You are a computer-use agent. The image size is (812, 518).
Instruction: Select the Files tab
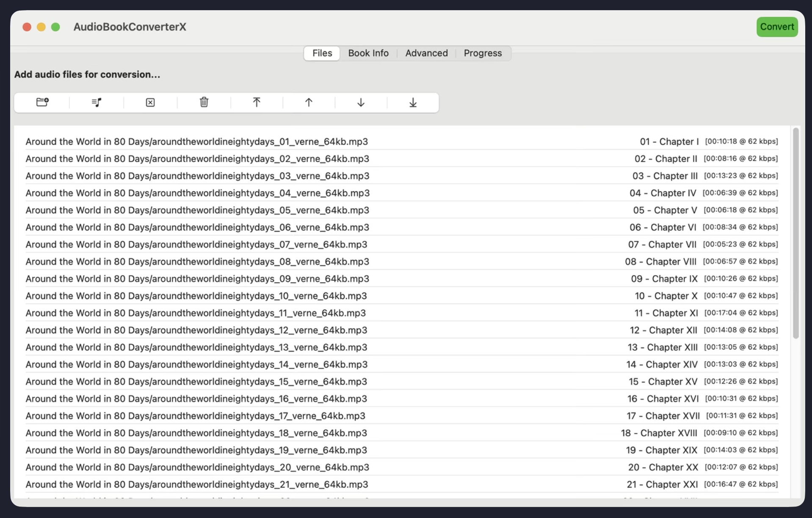point(322,53)
